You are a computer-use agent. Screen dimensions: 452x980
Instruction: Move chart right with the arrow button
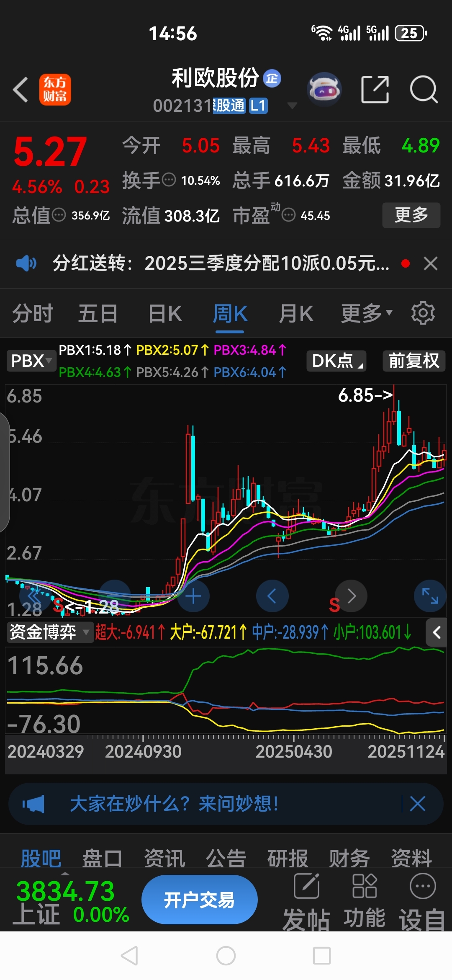click(351, 596)
